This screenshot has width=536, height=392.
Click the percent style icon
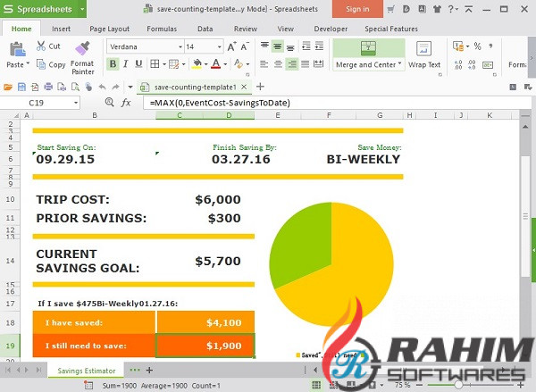click(477, 46)
